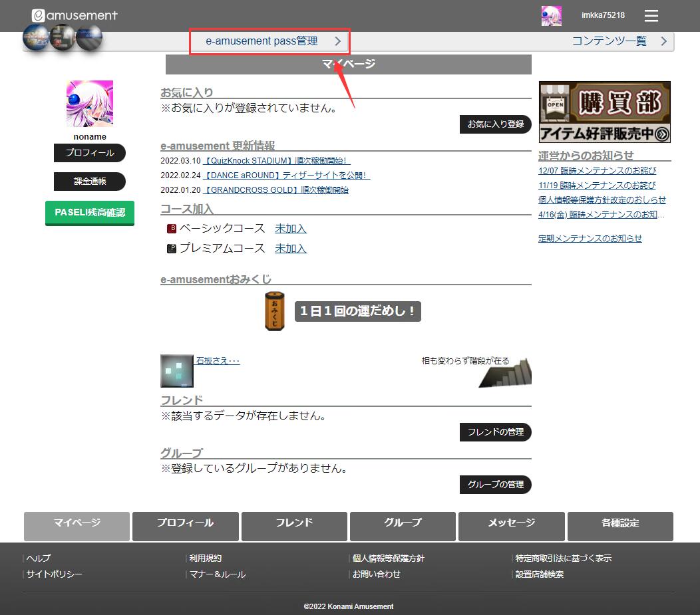700x615 pixels.
Task: Switch to the フレンド bottom tab
Action: tap(294, 524)
